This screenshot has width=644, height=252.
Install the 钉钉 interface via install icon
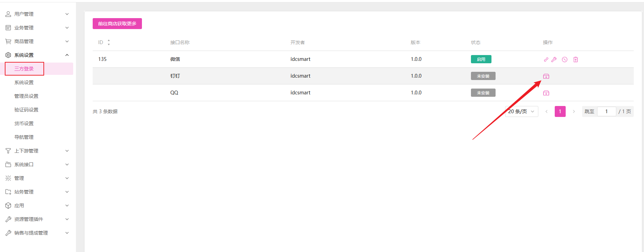[x=546, y=76]
